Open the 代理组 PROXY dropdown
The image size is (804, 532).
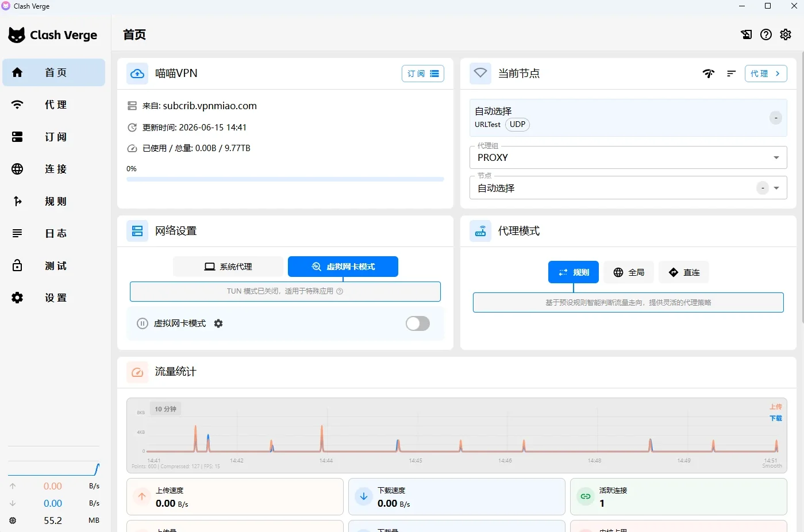628,157
